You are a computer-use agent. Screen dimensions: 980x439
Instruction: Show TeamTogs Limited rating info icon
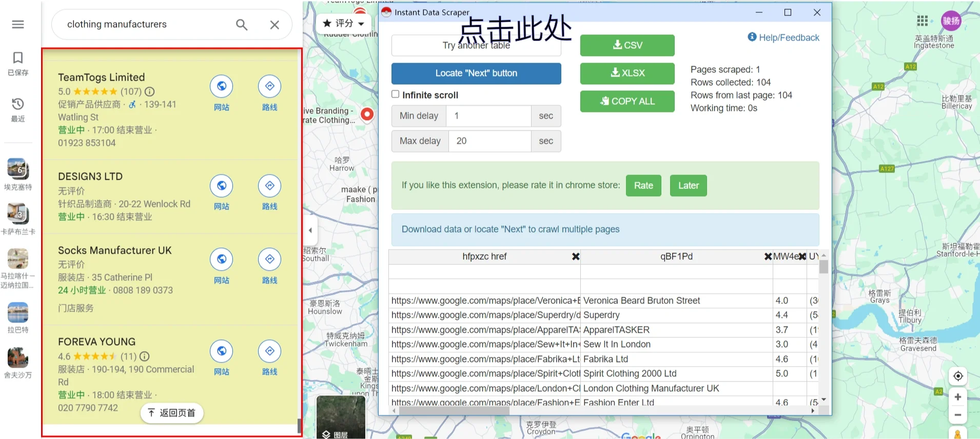click(x=149, y=91)
